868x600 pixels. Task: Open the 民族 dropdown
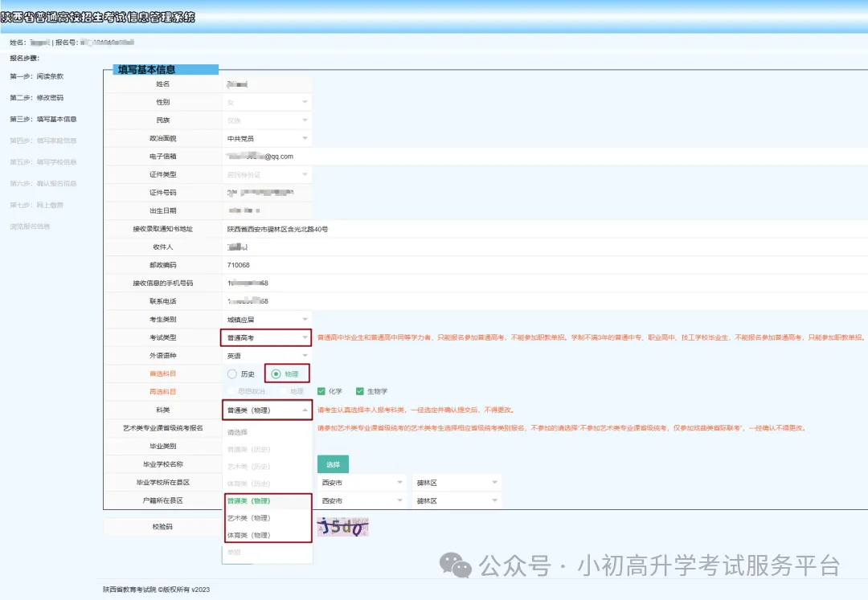tap(267, 120)
